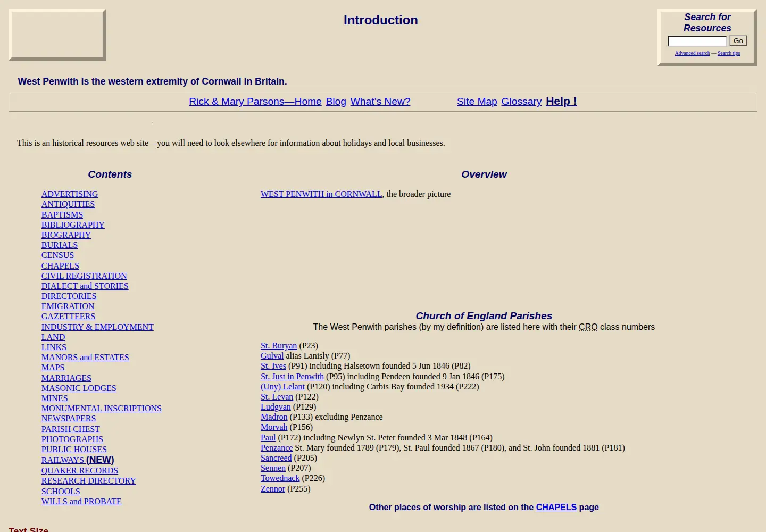Open the BAPTISMS contents link
Image resolution: width=766 pixels, height=532 pixels.
62,215
